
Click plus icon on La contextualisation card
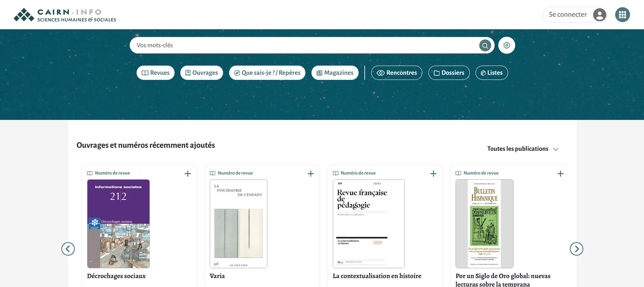433,174
